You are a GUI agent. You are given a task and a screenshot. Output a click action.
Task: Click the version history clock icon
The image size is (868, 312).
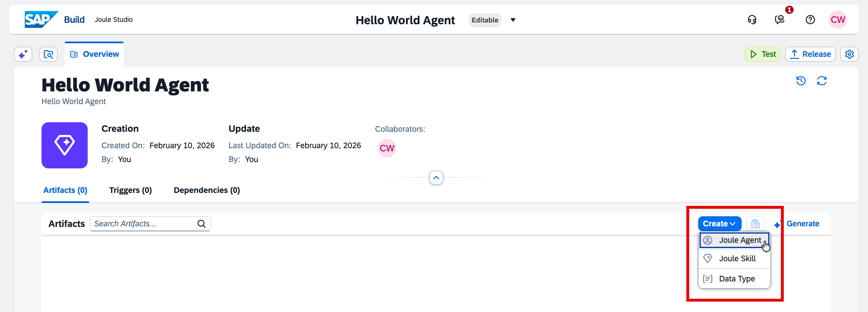coord(801,81)
